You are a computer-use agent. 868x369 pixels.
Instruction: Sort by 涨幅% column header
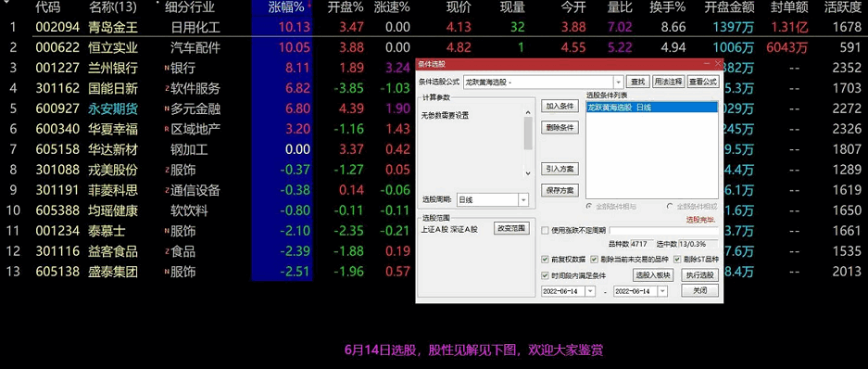click(286, 7)
